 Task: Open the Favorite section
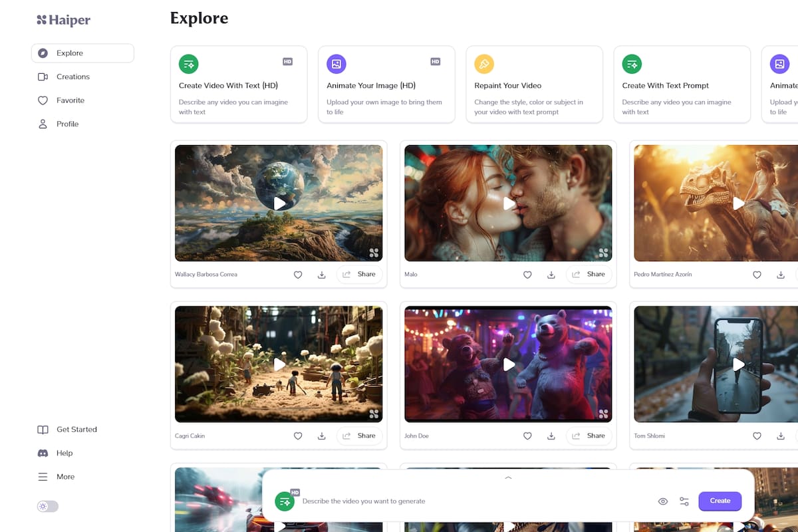(68, 100)
